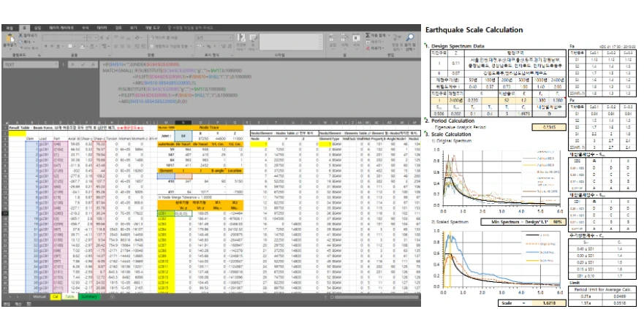The height and width of the screenshot is (309, 644).
Task: Click the Insert Function fx icon
Action: [x=92, y=65]
